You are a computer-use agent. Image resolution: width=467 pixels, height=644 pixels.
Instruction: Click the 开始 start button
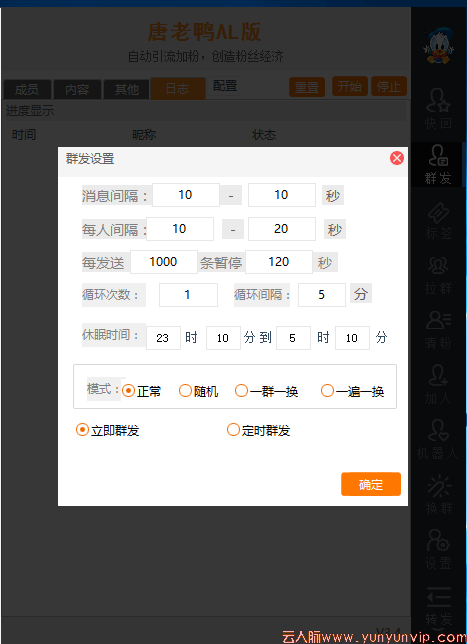(350, 86)
